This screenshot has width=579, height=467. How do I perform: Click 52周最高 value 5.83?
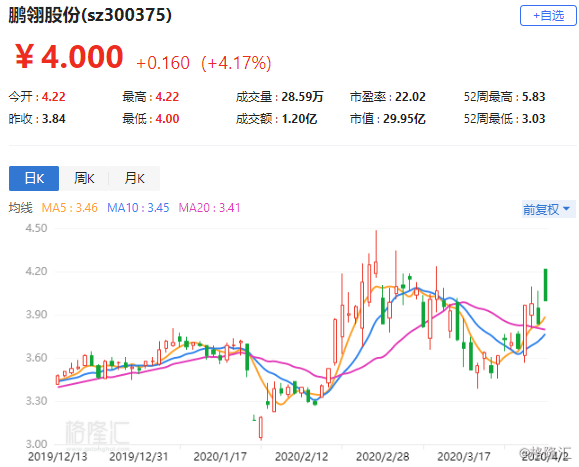534,97
